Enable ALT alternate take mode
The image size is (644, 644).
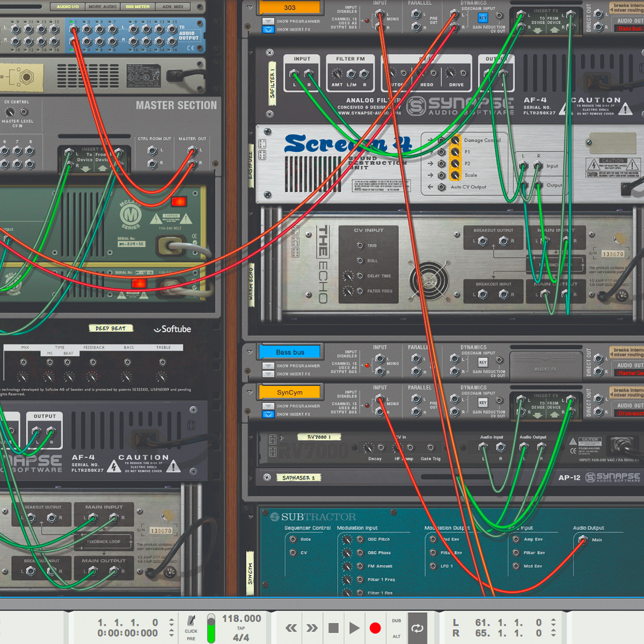click(x=396, y=636)
